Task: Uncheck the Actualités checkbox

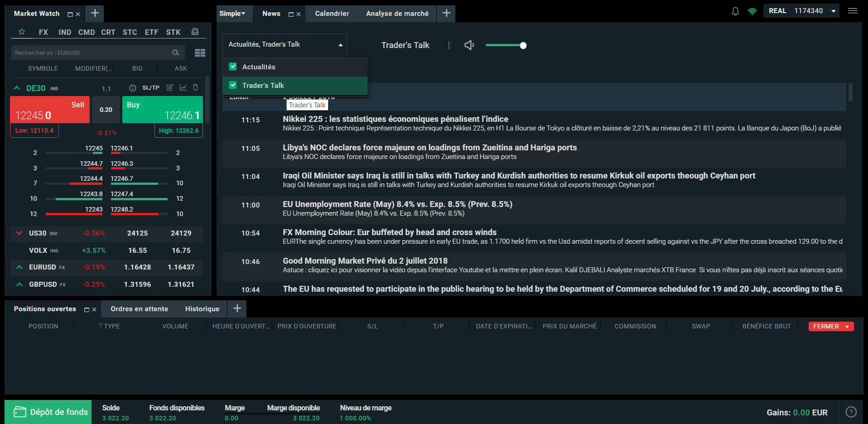Action: [x=233, y=67]
